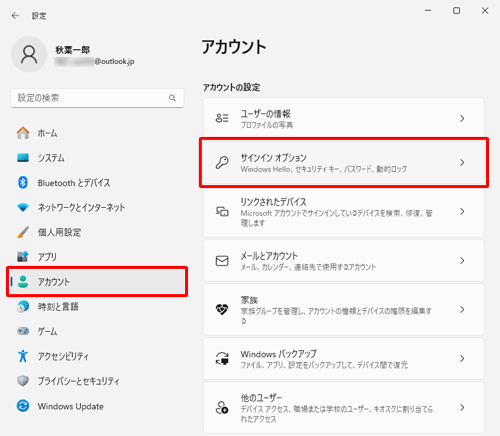Click the ゲーム controller icon

(x=23, y=331)
